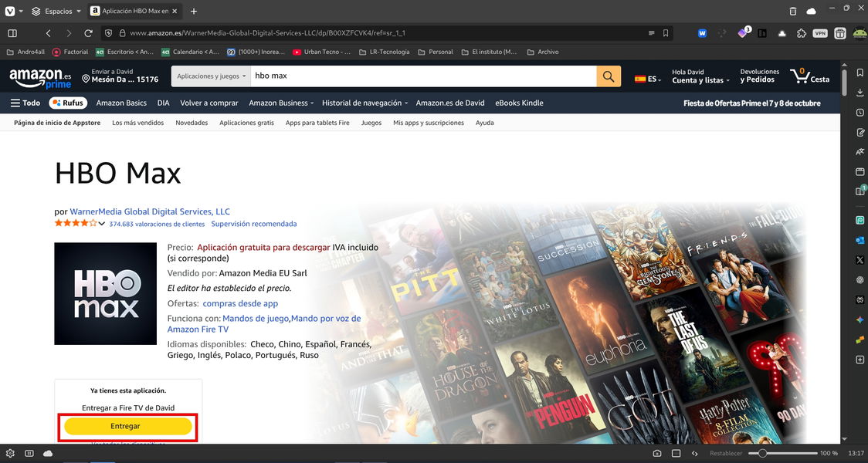Launch the Rufus assistant
This screenshot has width=868, height=463.
point(69,103)
